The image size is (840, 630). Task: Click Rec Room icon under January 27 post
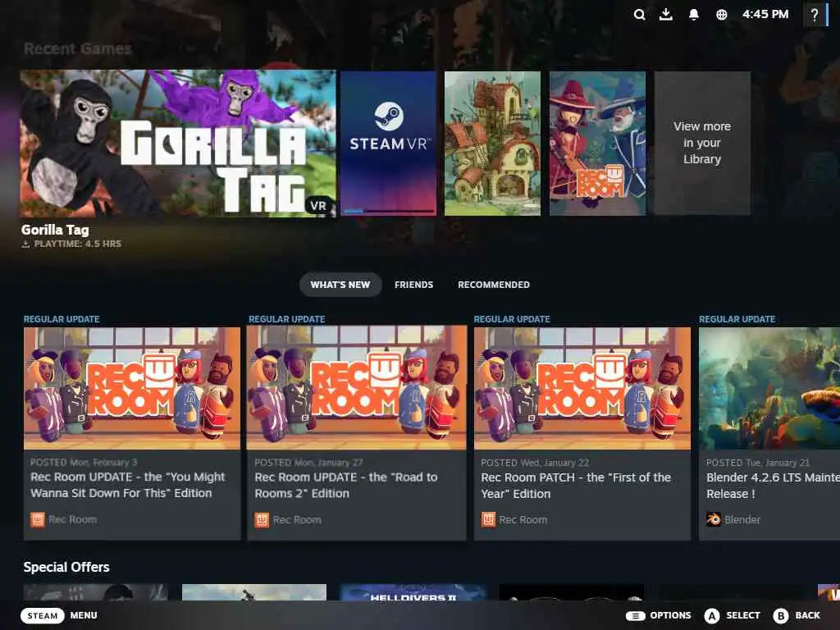tap(262, 519)
